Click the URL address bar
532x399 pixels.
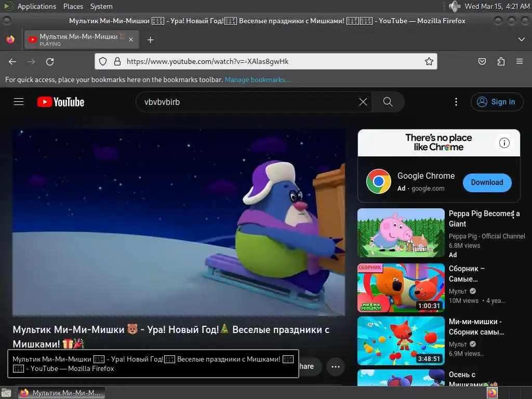click(x=266, y=61)
